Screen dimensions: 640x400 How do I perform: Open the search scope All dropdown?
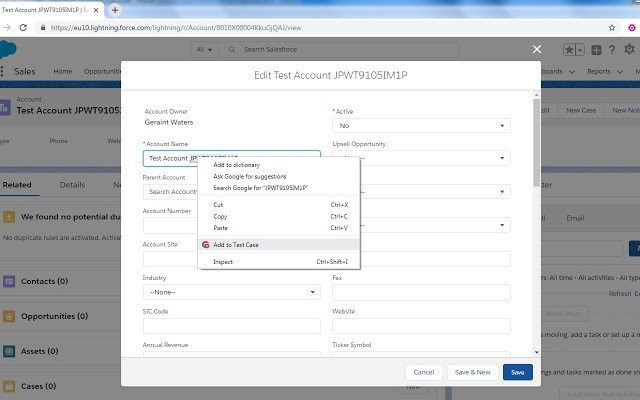(x=204, y=49)
